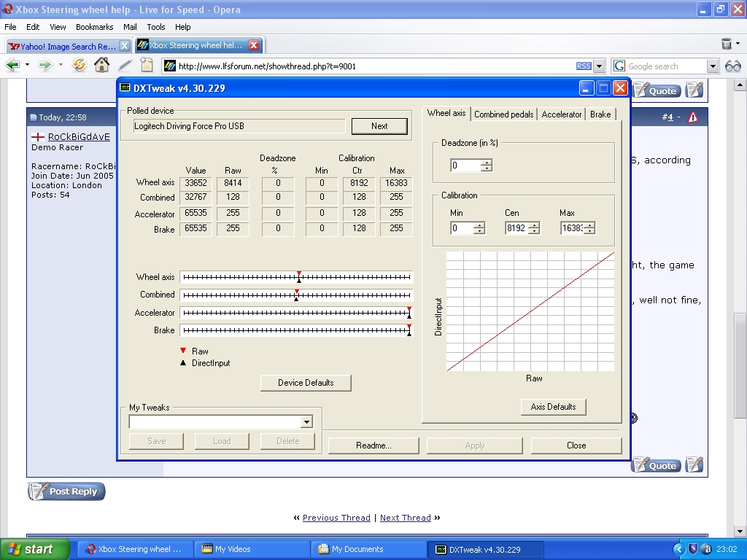747x560 pixels.
Task: Click the RSS feed icon
Action: coord(584,66)
